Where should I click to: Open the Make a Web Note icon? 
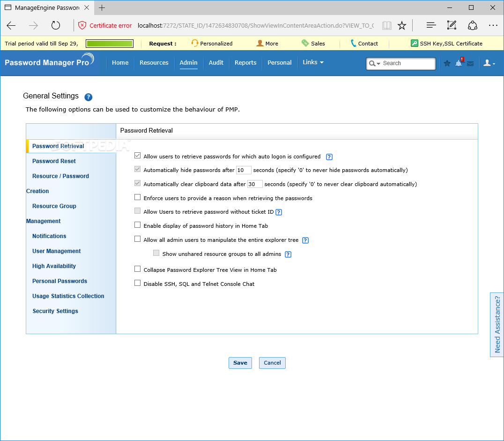pos(452,25)
